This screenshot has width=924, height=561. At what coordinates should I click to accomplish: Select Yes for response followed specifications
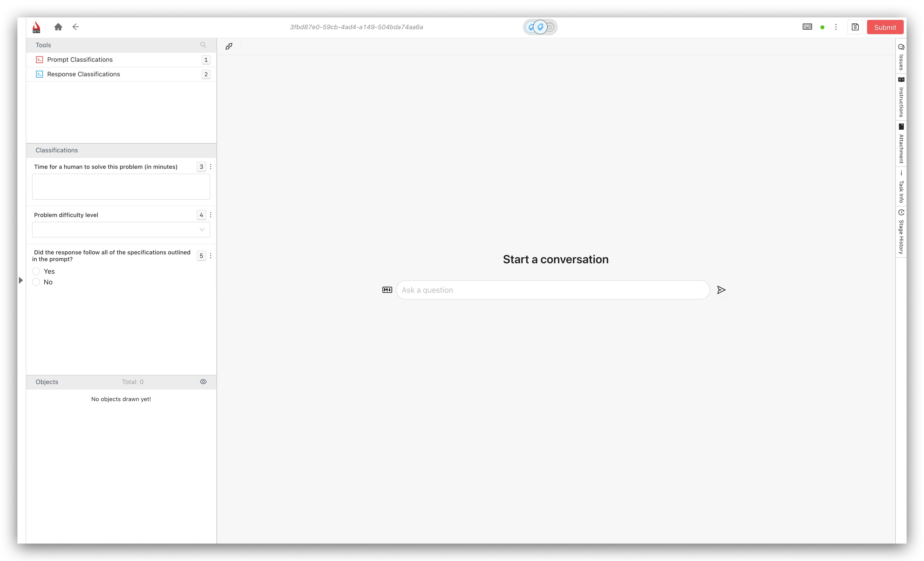click(x=36, y=271)
